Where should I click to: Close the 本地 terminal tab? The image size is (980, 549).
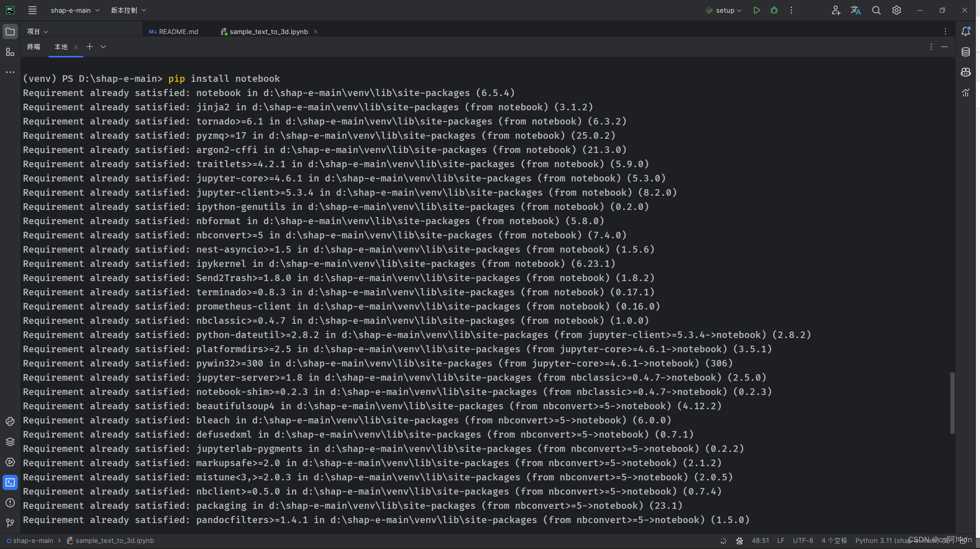[x=76, y=47]
